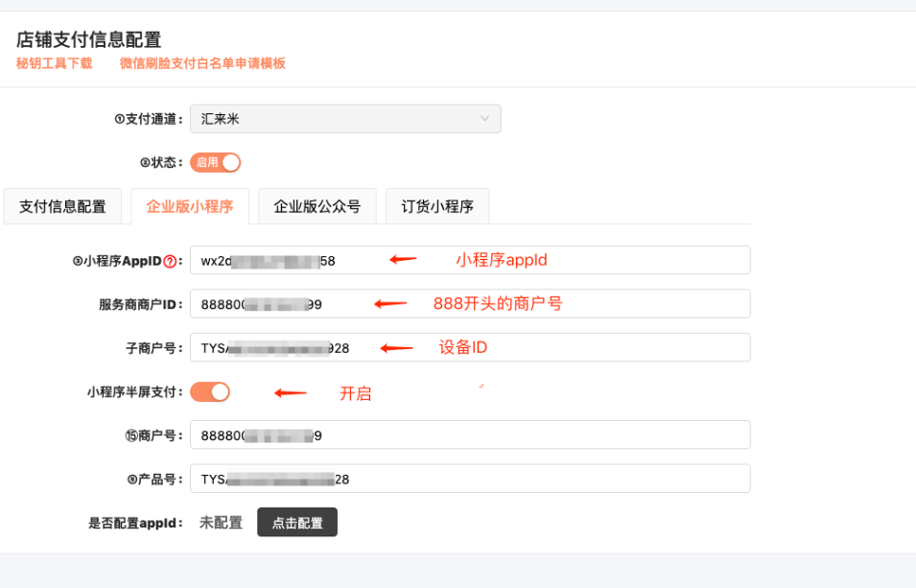Click the 秘钥工具下载 link
Screen dimensions: 916x588
tap(55, 63)
